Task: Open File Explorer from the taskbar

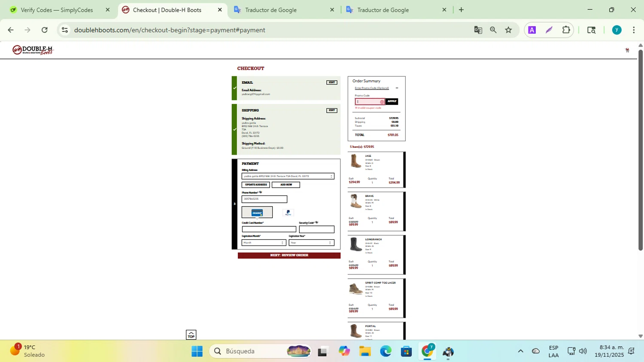Action: click(365, 351)
